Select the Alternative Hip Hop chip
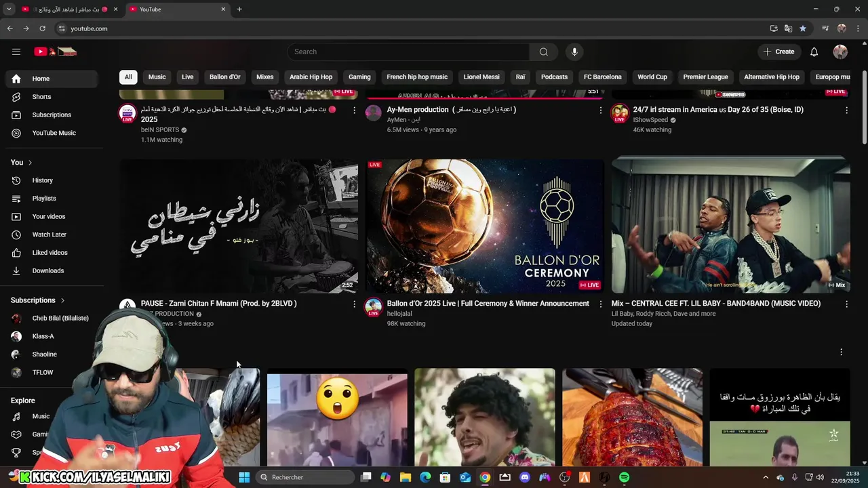 pos(772,77)
